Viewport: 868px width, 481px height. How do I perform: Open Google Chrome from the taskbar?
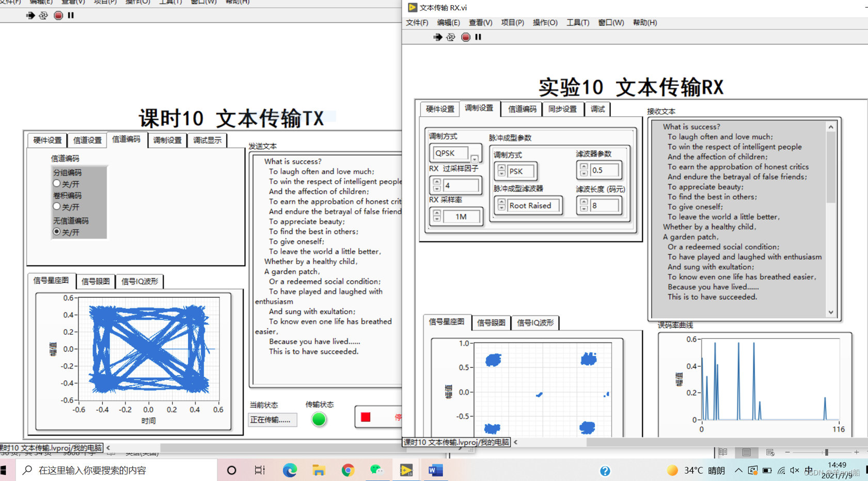(348, 470)
